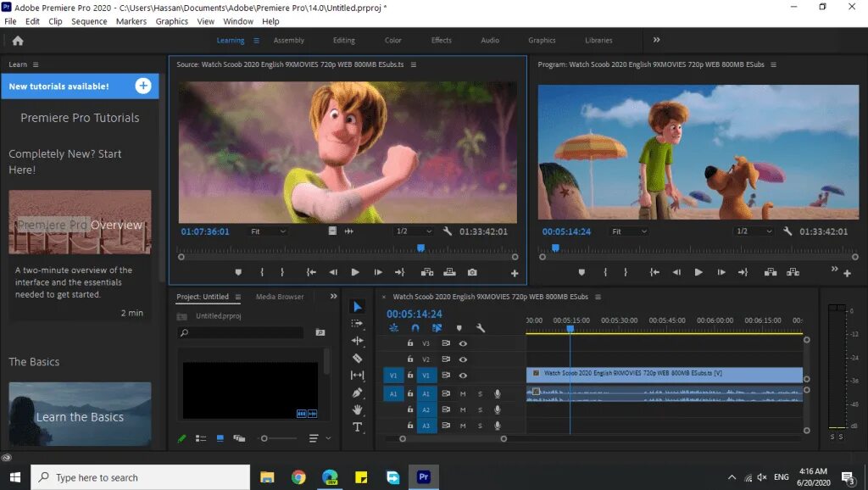Click Source monitor timecode 01:07:36:01
This screenshot has height=490, width=868.
click(205, 231)
